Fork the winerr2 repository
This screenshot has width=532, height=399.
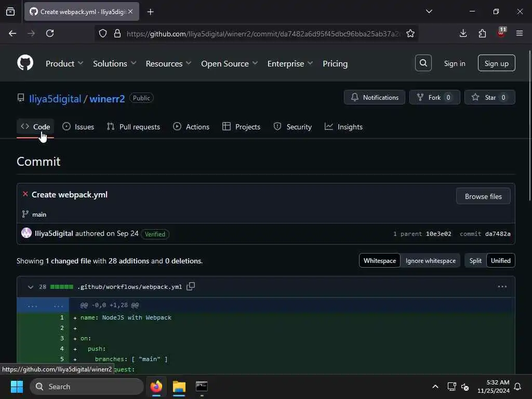[435, 97]
